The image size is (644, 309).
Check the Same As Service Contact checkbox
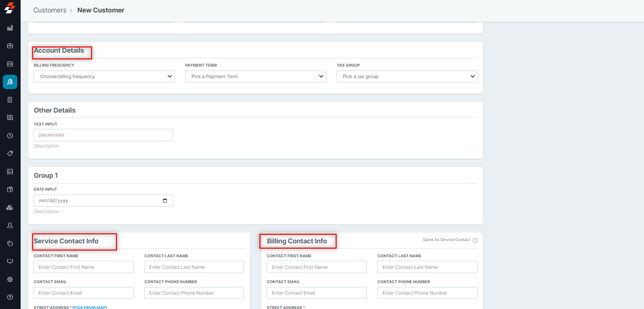(475, 240)
